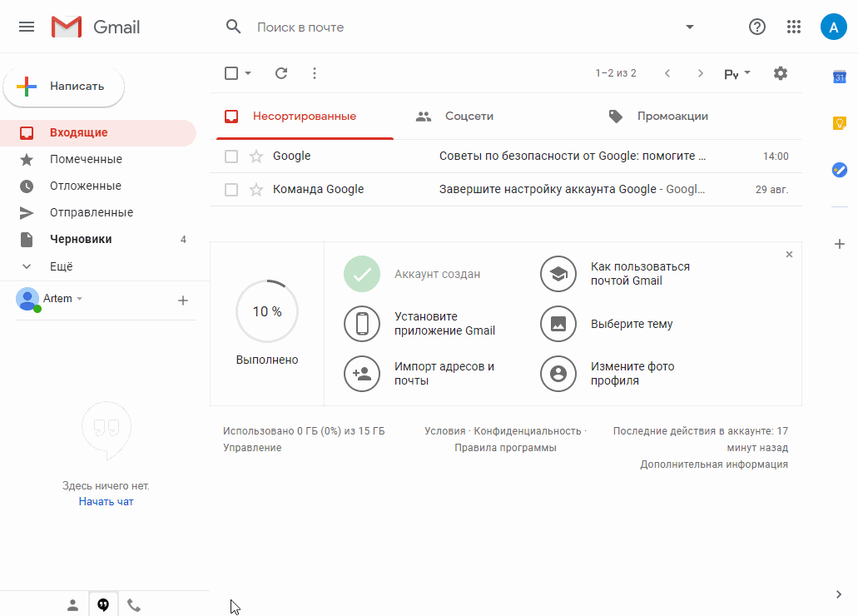This screenshot has height=616, width=858.
Task: Open the select-all dropdown arrow
Action: coord(248,73)
